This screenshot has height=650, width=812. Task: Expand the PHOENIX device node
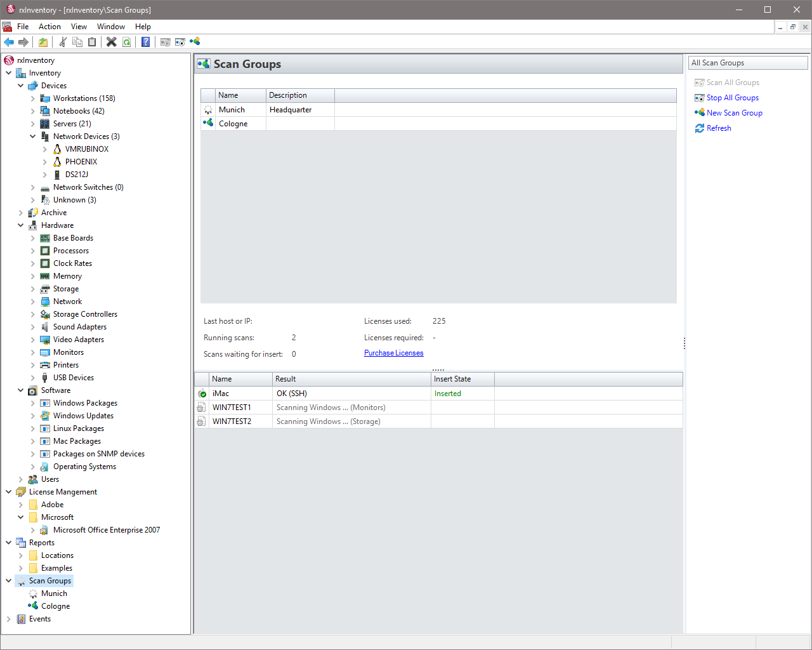coord(45,162)
